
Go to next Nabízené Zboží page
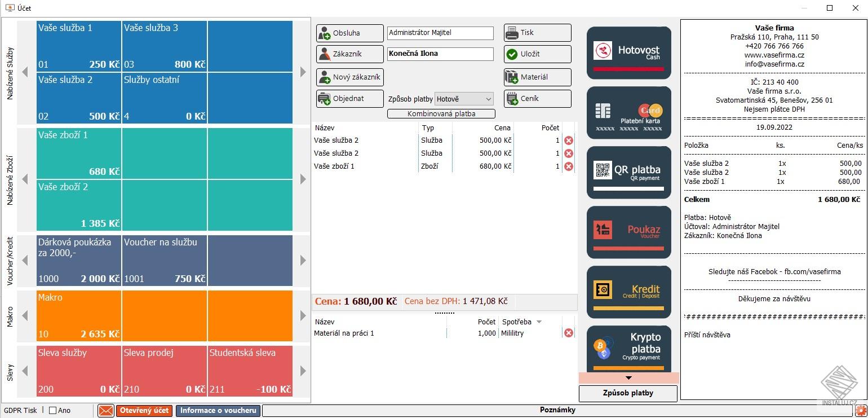(x=303, y=179)
